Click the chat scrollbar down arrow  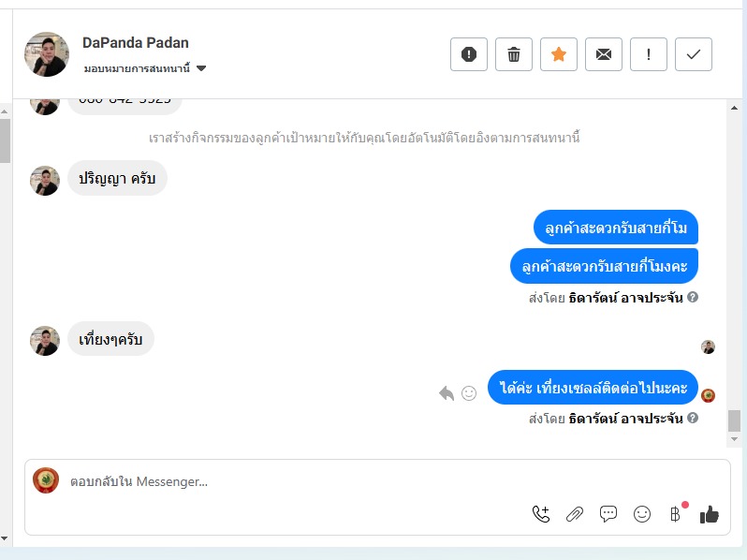pyautogui.click(x=734, y=439)
